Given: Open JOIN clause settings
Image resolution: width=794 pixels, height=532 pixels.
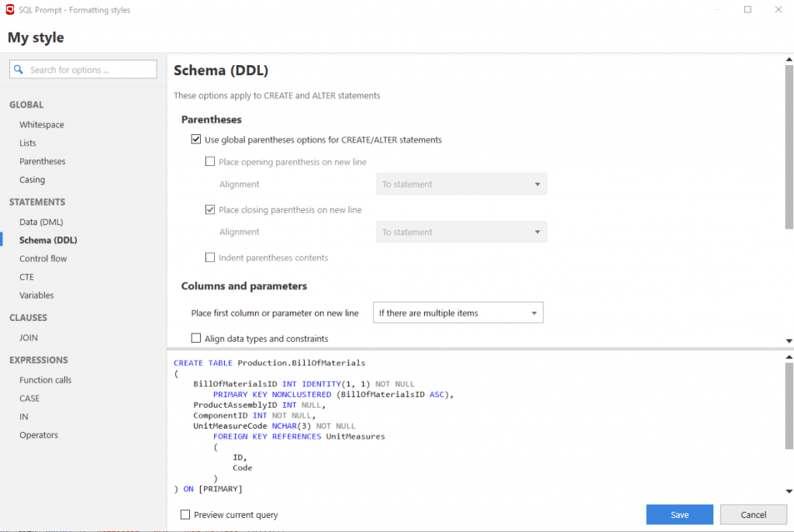Looking at the screenshot, I should (29, 337).
